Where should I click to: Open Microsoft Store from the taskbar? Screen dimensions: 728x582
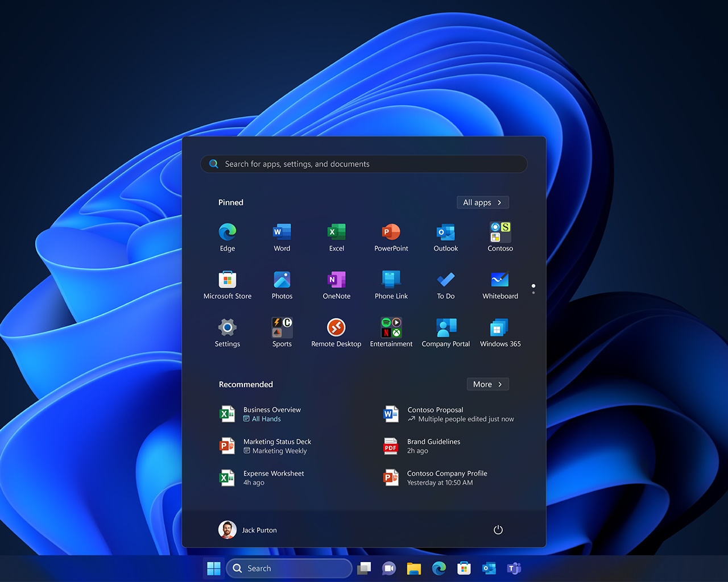pos(464,568)
